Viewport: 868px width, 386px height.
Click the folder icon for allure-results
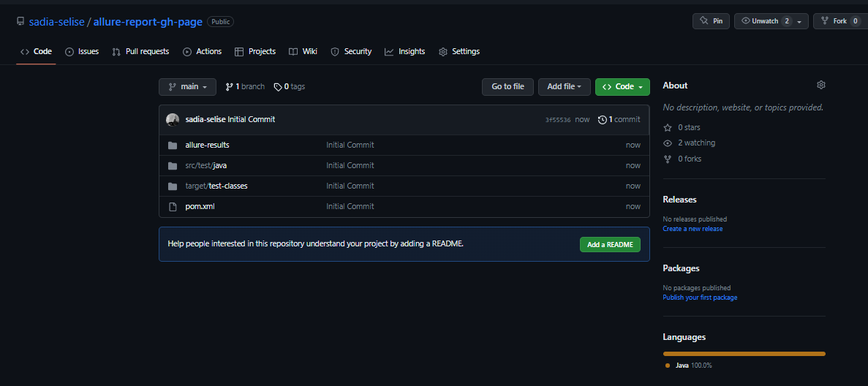point(173,145)
